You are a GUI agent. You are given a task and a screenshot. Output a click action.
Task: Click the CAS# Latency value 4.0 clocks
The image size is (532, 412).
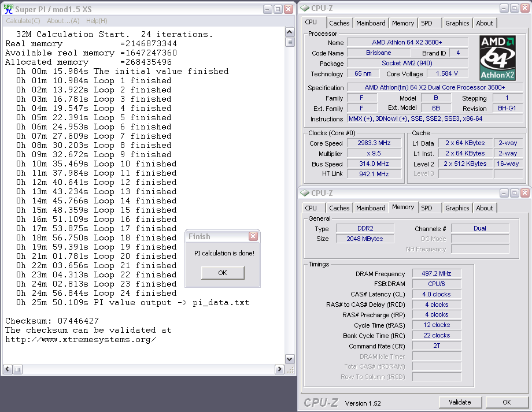(x=437, y=294)
